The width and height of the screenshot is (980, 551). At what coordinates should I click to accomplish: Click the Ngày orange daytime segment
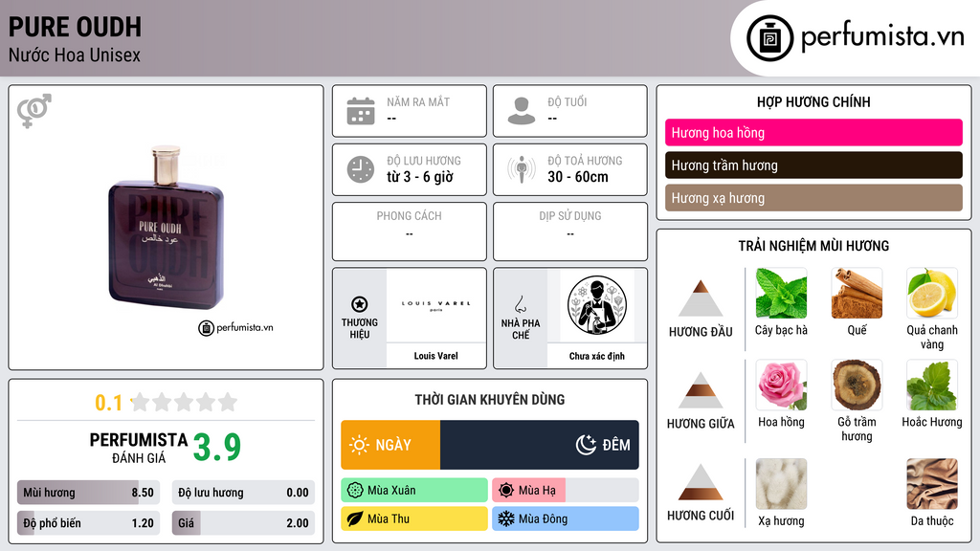390,445
